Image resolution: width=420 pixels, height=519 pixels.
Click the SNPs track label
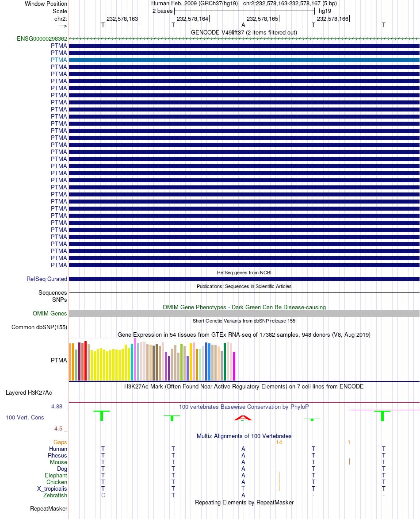tap(60, 300)
